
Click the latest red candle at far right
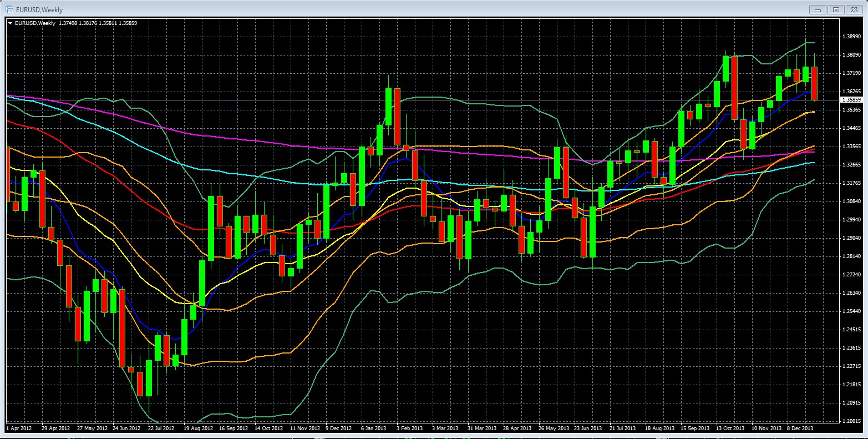pyautogui.click(x=814, y=83)
